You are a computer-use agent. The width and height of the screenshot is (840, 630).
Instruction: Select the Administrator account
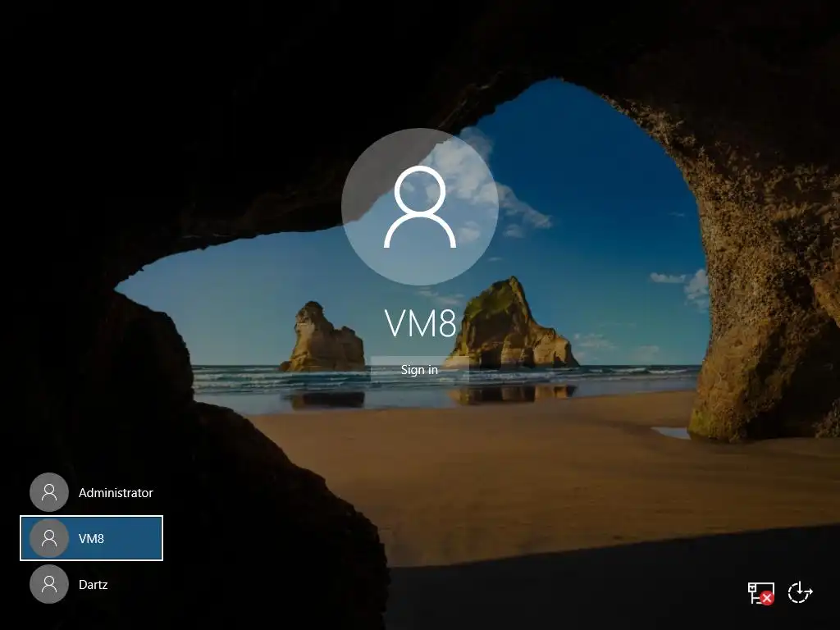(92, 492)
